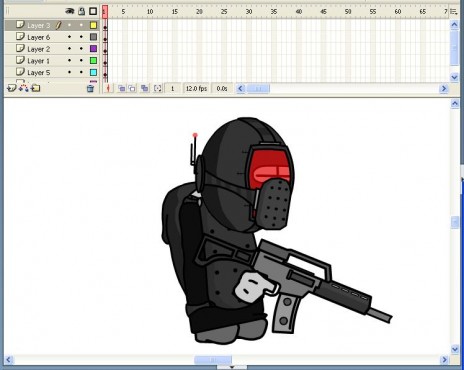The image size is (464, 370).
Task: Click the cyan outline swatch of Layer 5
Action: pos(94,72)
